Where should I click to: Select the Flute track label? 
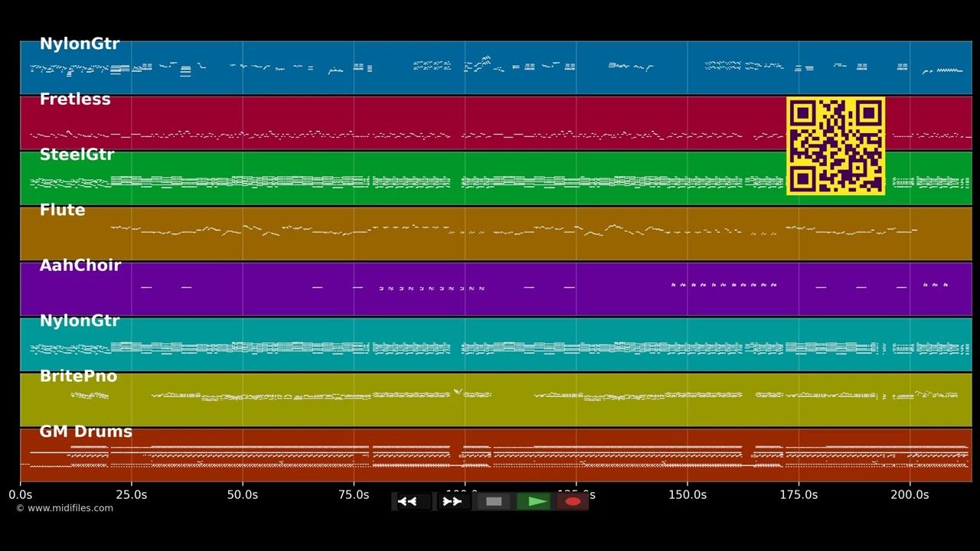point(62,210)
